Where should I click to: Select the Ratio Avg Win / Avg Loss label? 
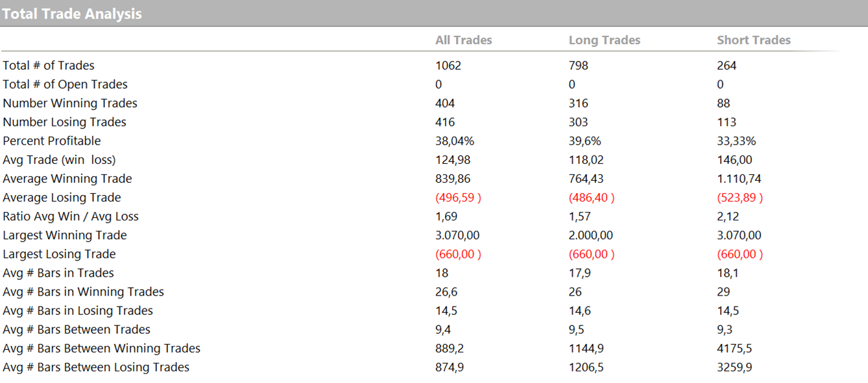click(x=71, y=216)
